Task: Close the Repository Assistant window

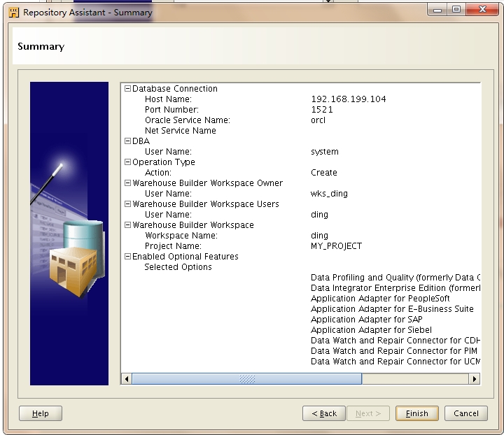Action: pos(482,10)
